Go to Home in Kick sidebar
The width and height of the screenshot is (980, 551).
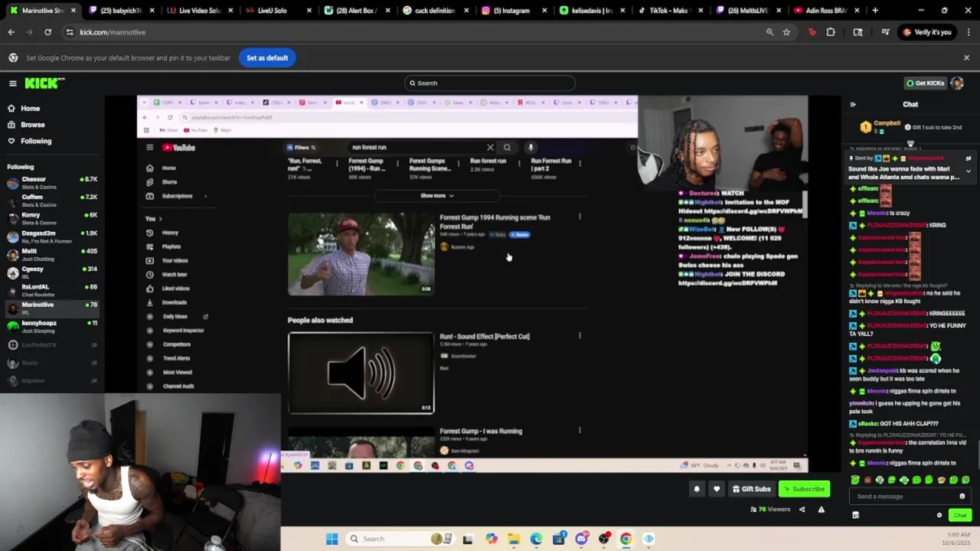pyautogui.click(x=30, y=109)
